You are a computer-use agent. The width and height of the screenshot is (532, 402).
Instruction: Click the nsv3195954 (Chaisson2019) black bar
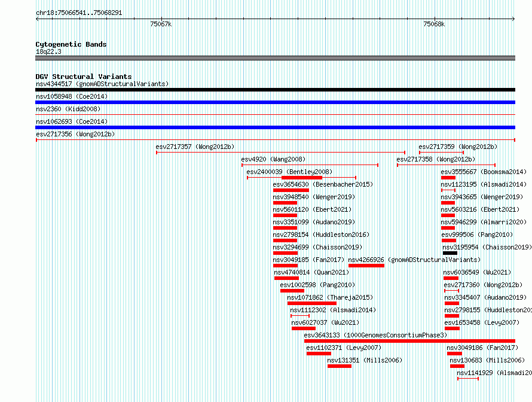(450, 253)
